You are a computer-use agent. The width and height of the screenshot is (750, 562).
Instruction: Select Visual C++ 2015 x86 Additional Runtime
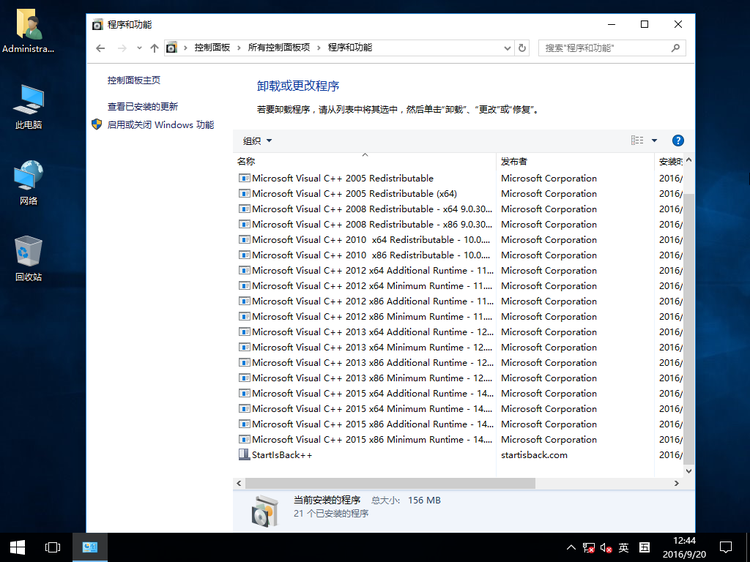click(458, 424)
